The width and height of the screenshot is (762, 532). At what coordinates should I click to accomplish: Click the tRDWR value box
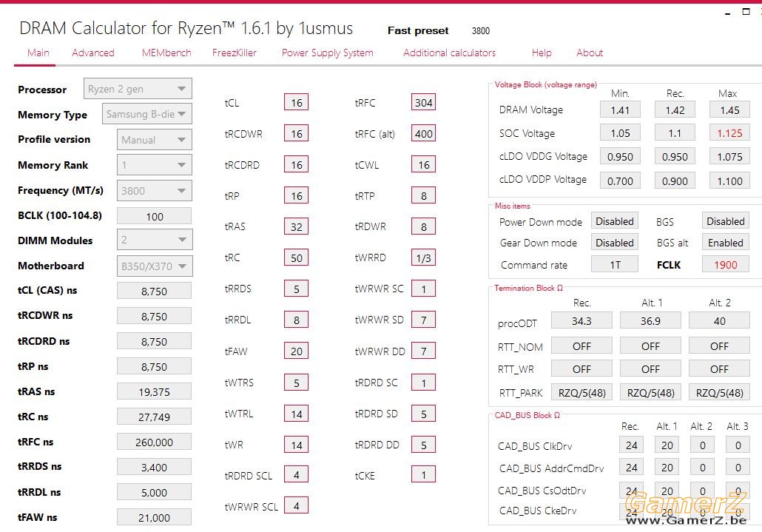click(423, 226)
